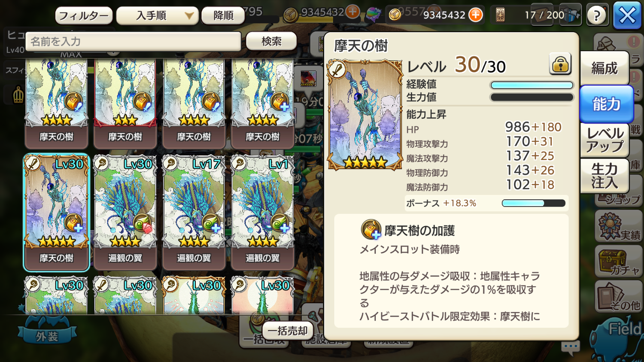Screen dimensions: 644x362
Task: Open the フィルター options
Action: coord(84,16)
